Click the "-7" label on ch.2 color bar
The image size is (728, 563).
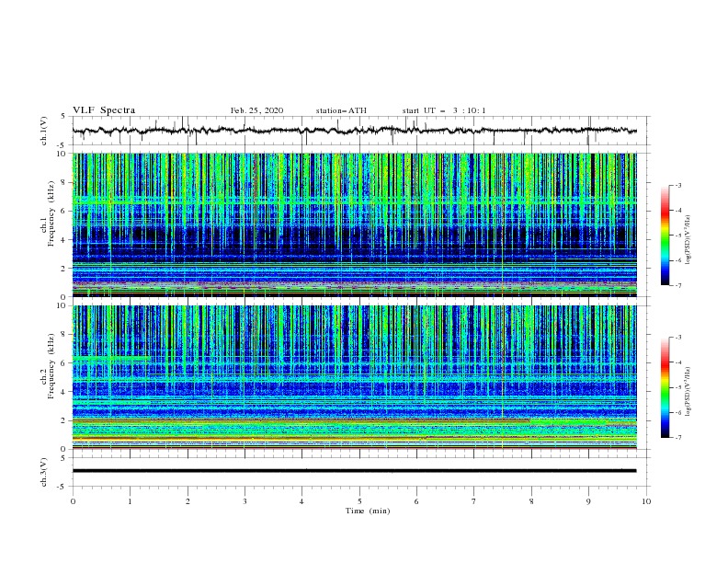point(677,437)
